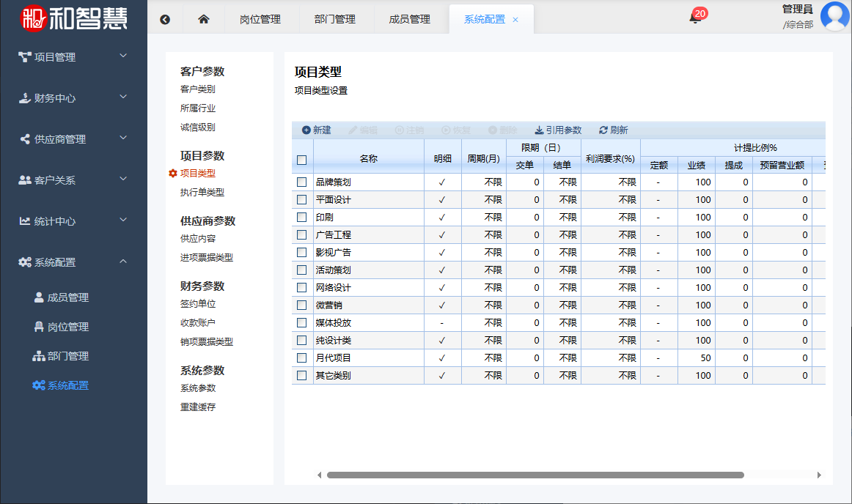The image size is (852, 504).
Task: Switch to the 岗位管理 tab
Action: [260, 20]
